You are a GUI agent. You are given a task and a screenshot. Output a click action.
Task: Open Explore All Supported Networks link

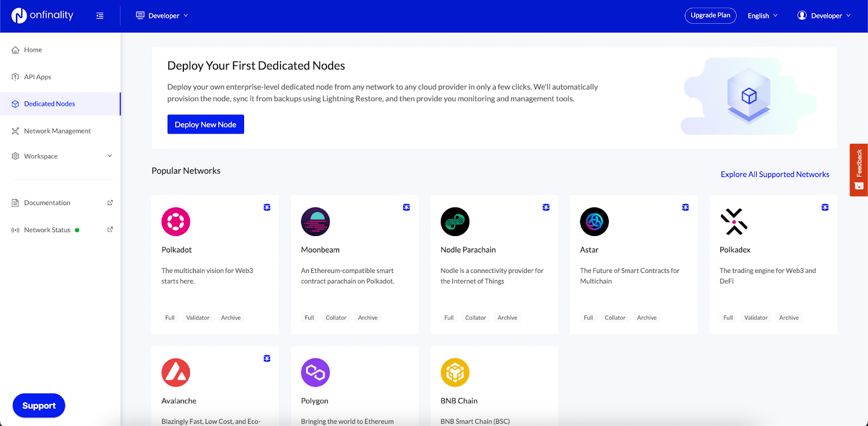(775, 174)
